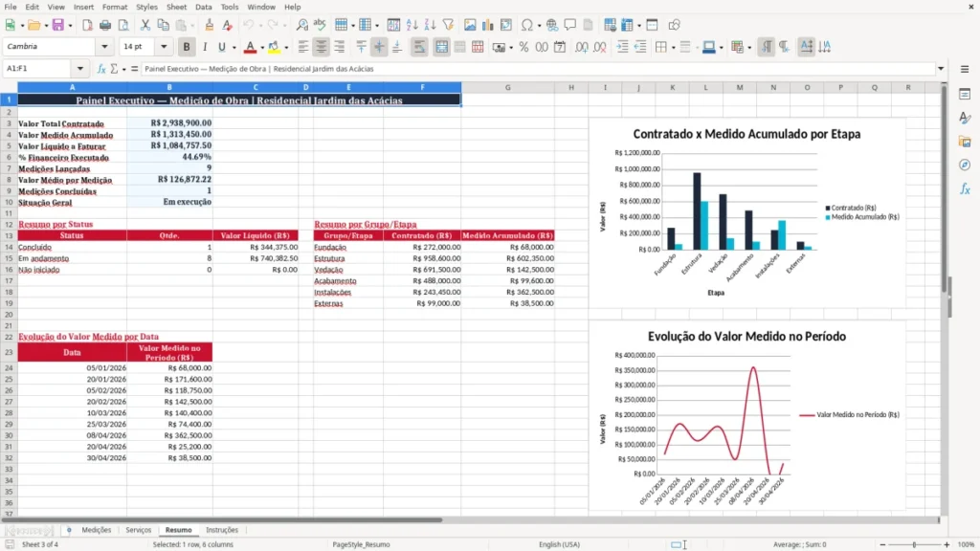Toggle Bold formatting
The height and width of the screenshot is (551, 980).
[x=187, y=47]
